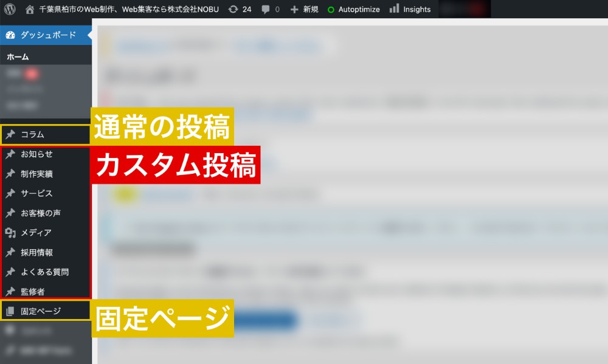Image resolution: width=608 pixels, height=364 pixels.
Task: Open the site name link 千葉県柏市のWeb制作
Action: pos(129,9)
